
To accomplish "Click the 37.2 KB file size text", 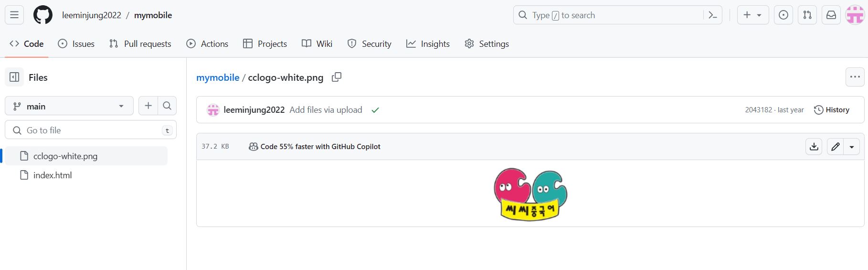I will tap(215, 147).
